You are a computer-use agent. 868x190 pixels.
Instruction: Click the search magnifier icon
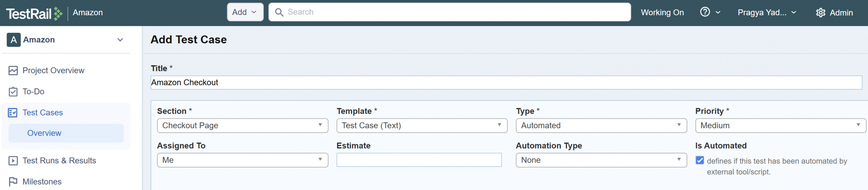pos(279,13)
